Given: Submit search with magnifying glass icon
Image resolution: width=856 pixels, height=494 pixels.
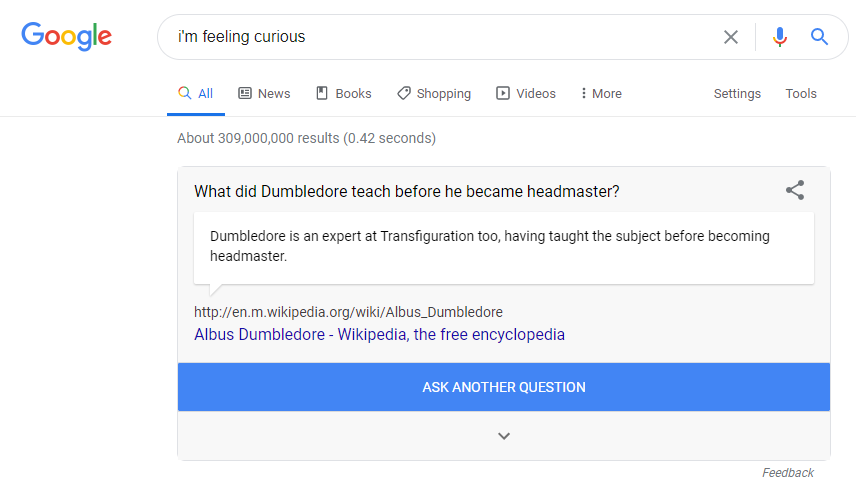Looking at the screenshot, I should tap(819, 37).
